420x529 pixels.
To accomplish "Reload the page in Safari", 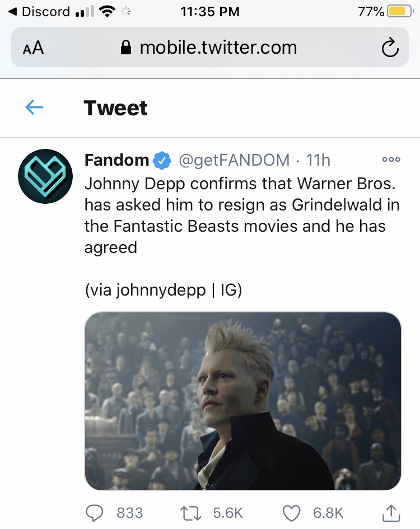I will click(390, 48).
